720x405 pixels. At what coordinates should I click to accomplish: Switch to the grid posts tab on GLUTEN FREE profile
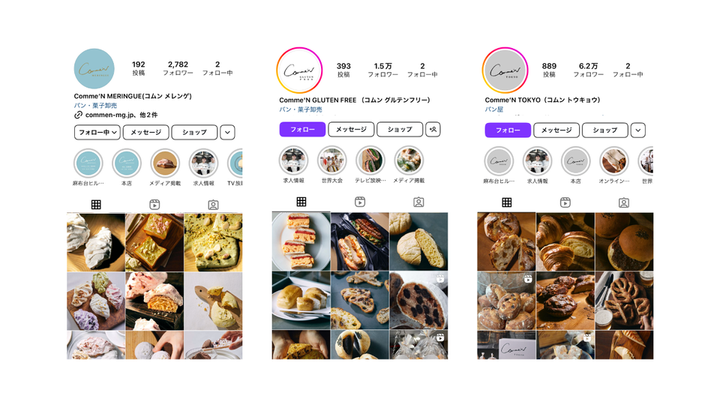(301, 202)
